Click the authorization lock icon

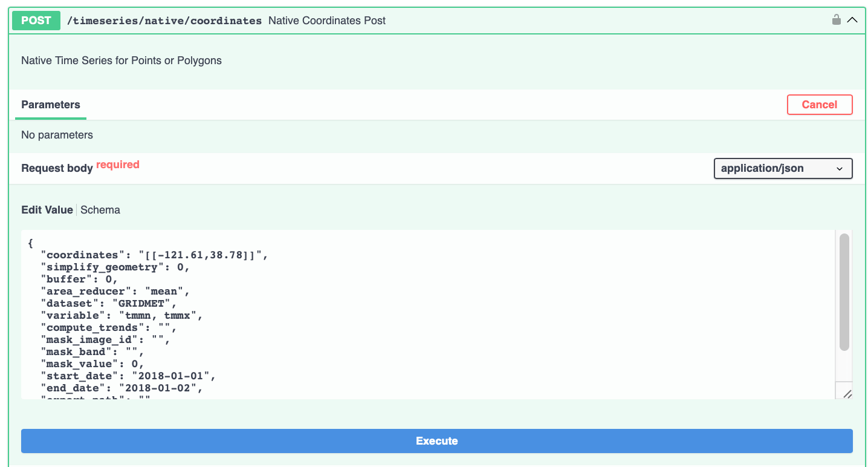[x=836, y=20]
